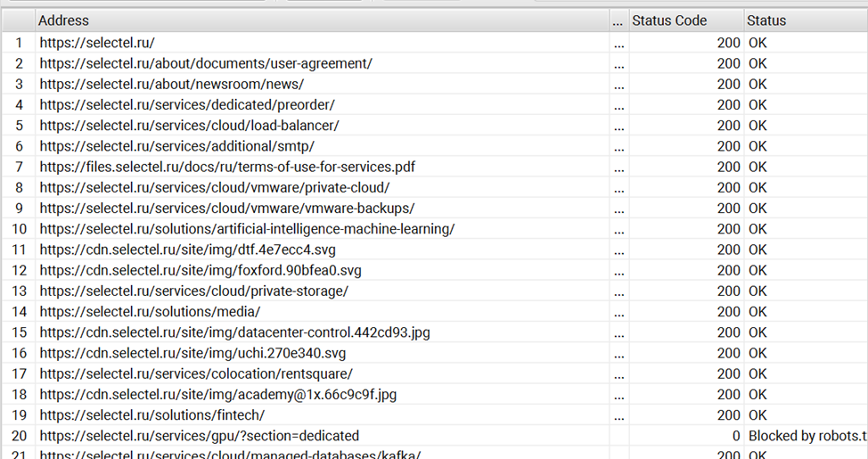Select the artificial-intelligence-machine-learning URL
This screenshot has width=868, height=459.
tap(247, 229)
